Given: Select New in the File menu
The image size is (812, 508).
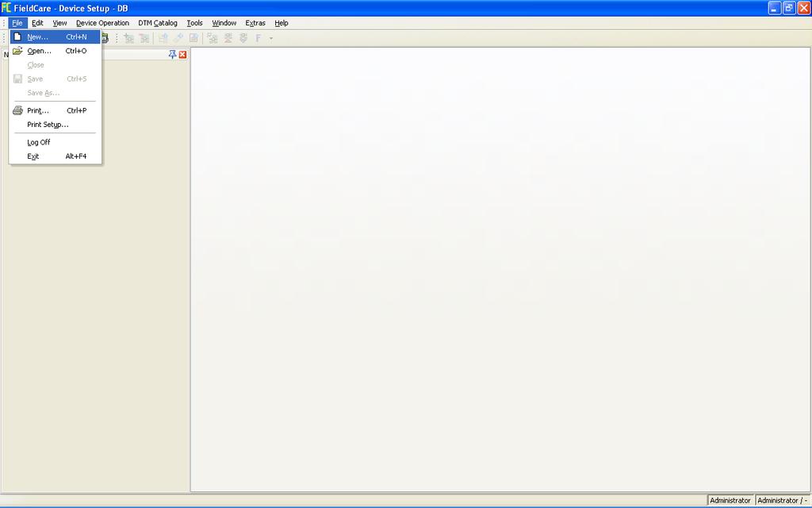Looking at the screenshot, I should click(55, 37).
